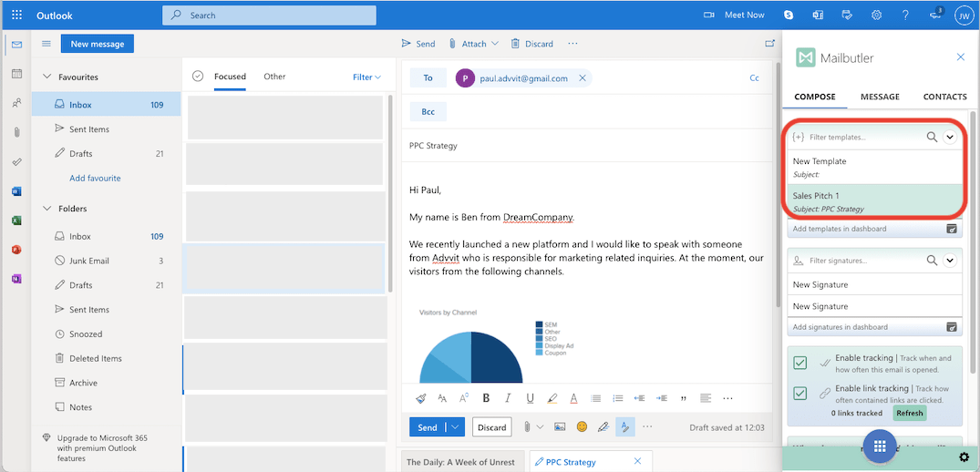Apply underline formatting

pos(530,397)
